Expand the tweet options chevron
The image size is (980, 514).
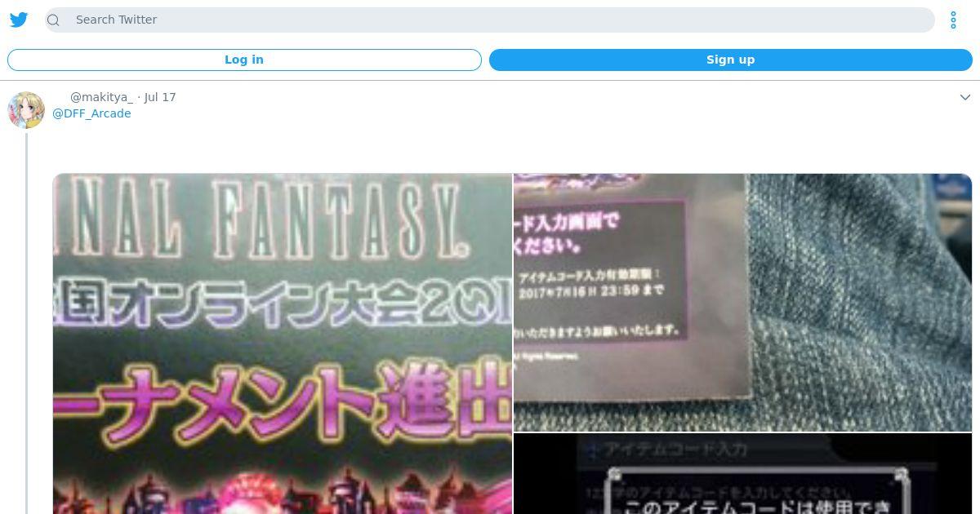(964, 97)
